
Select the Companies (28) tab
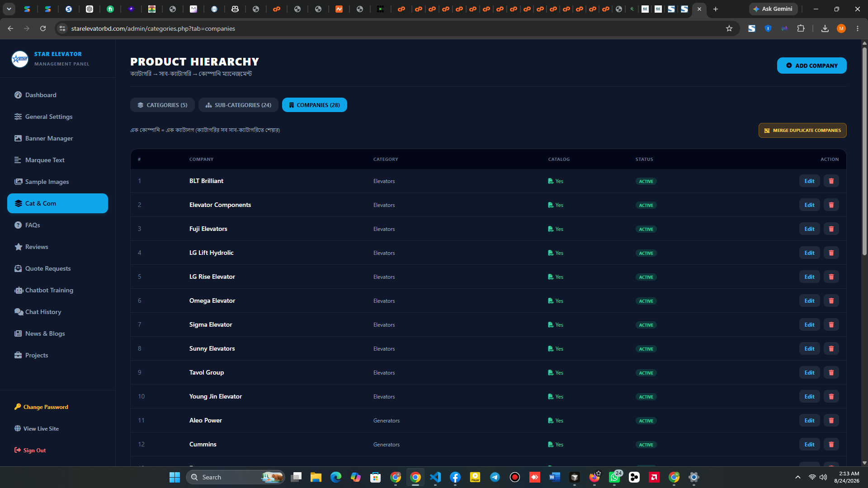pyautogui.click(x=314, y=105)
